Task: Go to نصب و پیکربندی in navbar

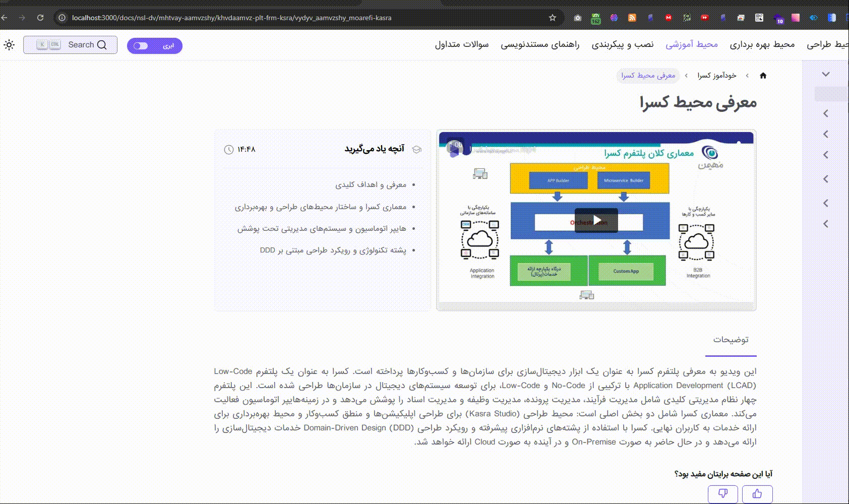Action: (x=622, y=44)
